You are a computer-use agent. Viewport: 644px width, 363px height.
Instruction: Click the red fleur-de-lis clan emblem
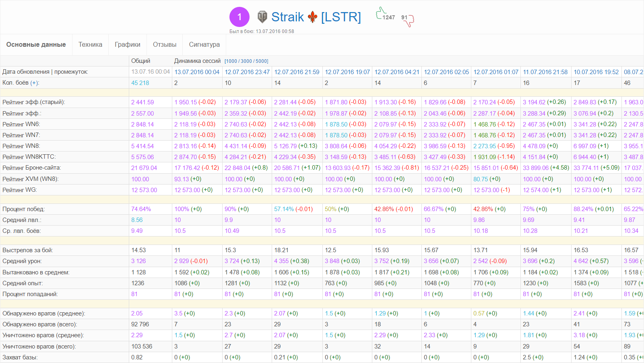coord(313,17)
